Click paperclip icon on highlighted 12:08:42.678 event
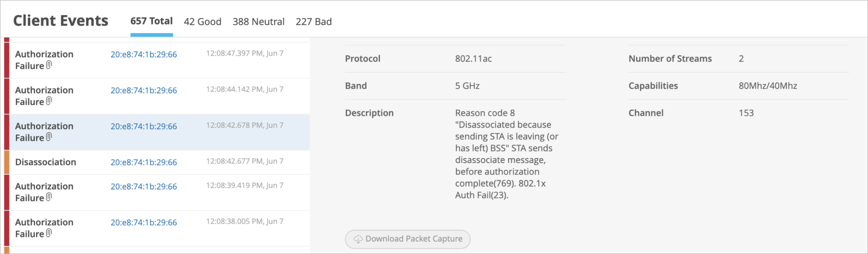The width and height of the screenshot is (868, 254). tap(49, 137)
